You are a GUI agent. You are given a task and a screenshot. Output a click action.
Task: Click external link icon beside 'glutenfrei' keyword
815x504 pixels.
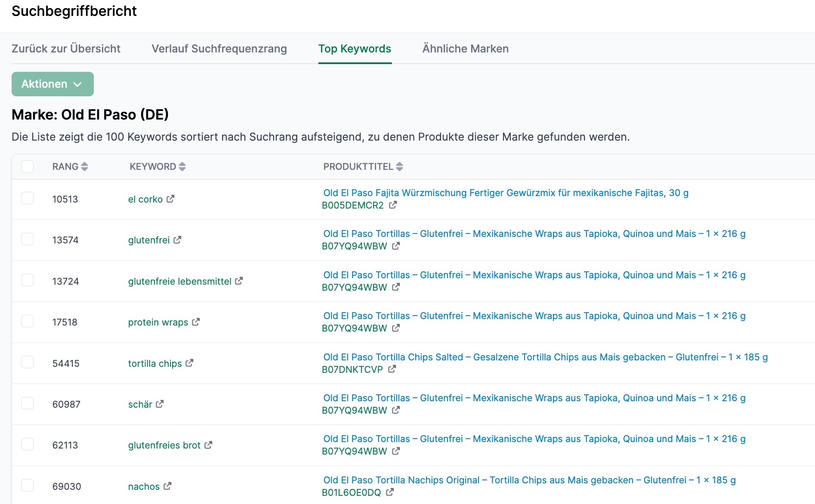pyautogui.click(x=177, y=240)
